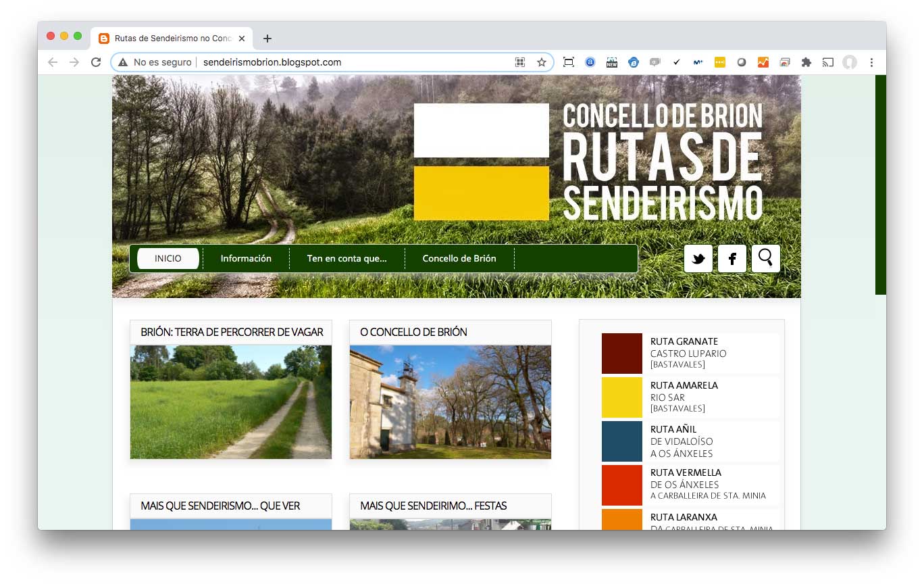The width and height of the screenshot is (924, 584).
Task: Open 'MAIS QUE SENDEIRIMO... FESTAS' post title
Action: [x=434, y=506]
